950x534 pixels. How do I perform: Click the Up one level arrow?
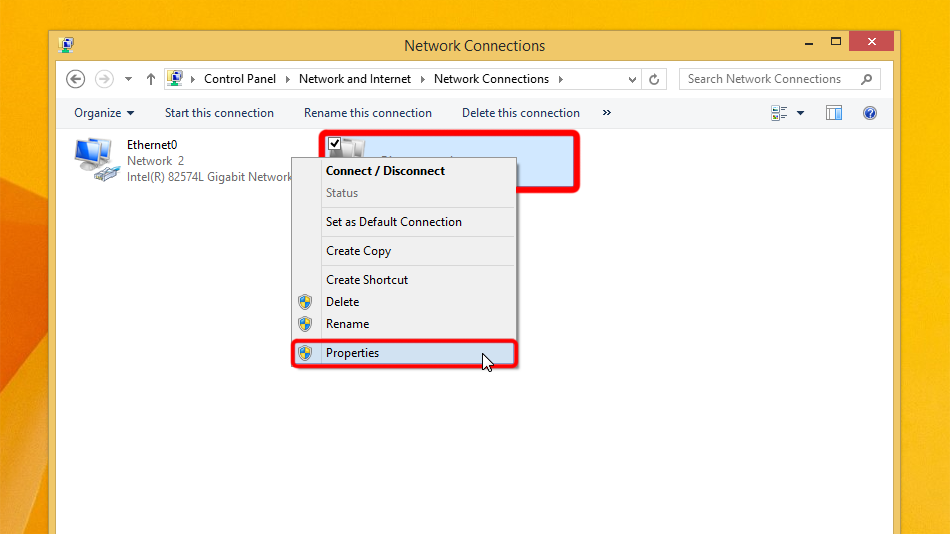pyautogui.click(x=151, y=79)
